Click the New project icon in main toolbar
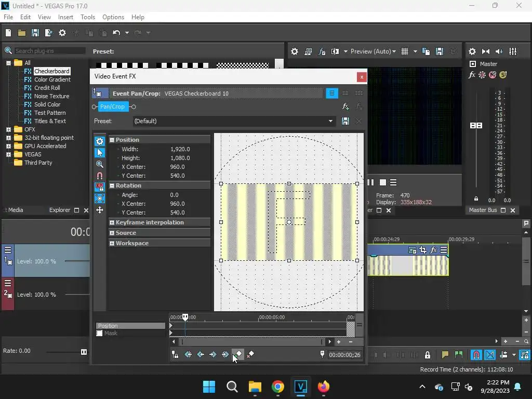This screenshot has height=399, width=532. tap(8, 33)
